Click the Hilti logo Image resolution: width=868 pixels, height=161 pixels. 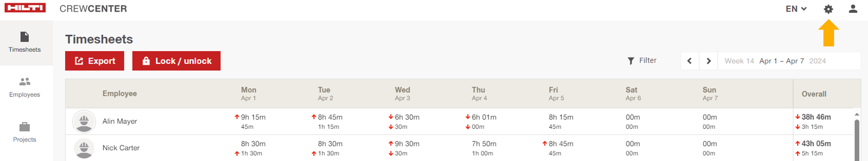pyautogui.click(x=25, y=8)
